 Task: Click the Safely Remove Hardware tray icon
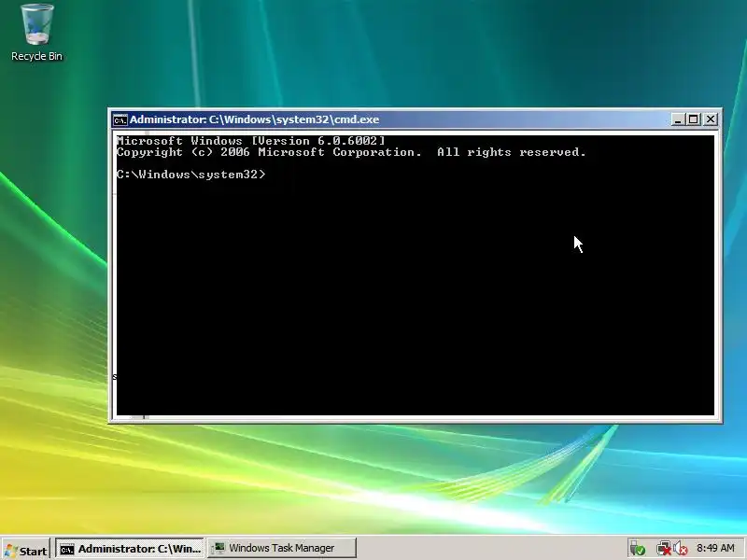point(637,549)
